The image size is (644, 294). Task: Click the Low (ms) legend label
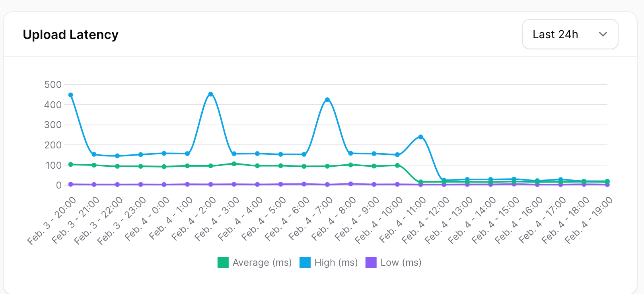(401, 263)
